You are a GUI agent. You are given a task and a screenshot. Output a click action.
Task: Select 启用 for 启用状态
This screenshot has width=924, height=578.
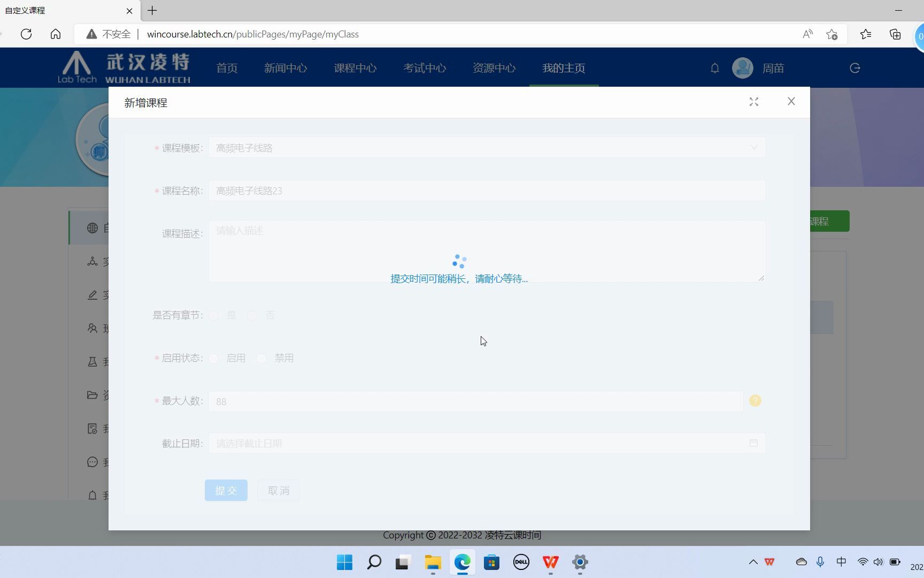pyautogui.click(x=213, y=358)
